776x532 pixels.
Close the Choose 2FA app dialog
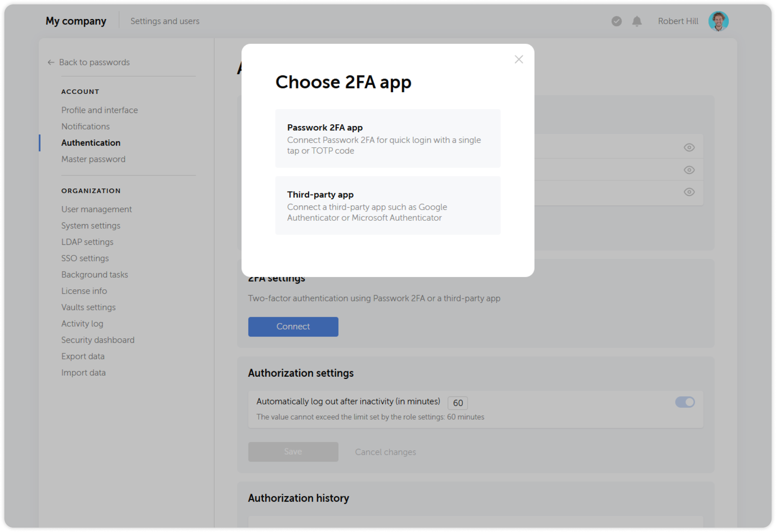(518, 59)
